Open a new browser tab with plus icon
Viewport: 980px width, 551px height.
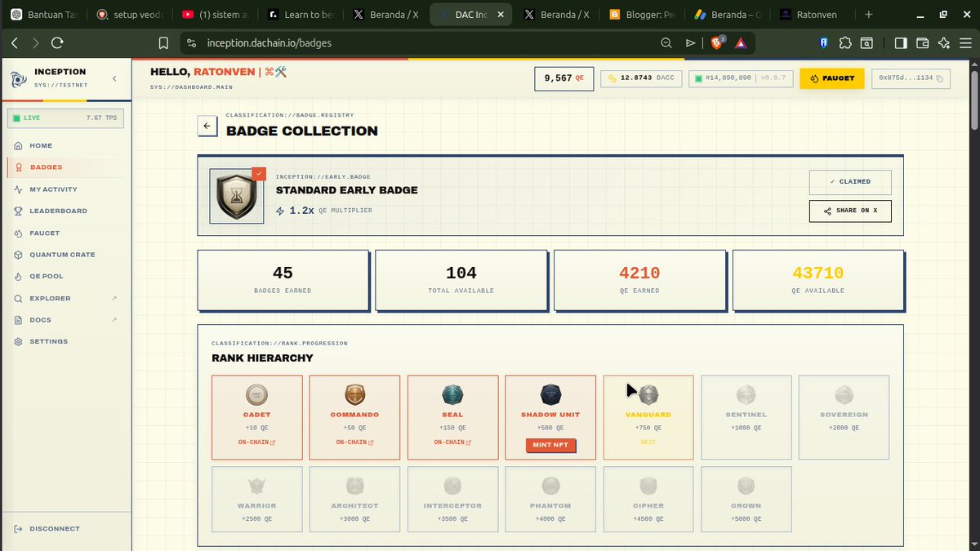tap(868, 14)
